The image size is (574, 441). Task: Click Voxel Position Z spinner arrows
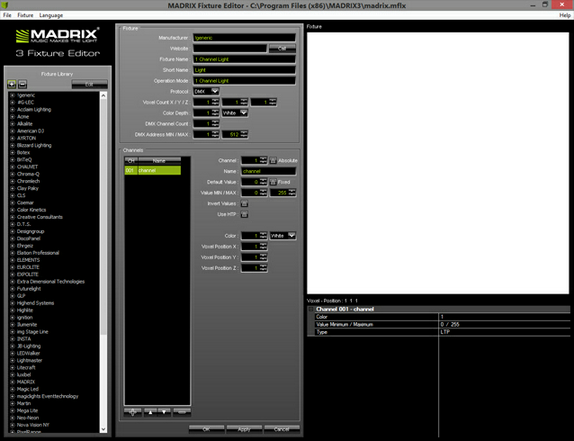click(263, 268)
